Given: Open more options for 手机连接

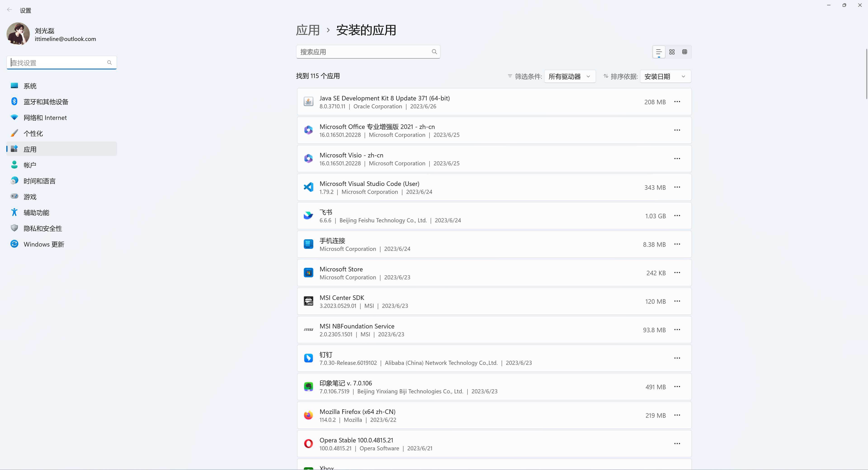Looking at the screenshot, I should click(x=677, y=244).
